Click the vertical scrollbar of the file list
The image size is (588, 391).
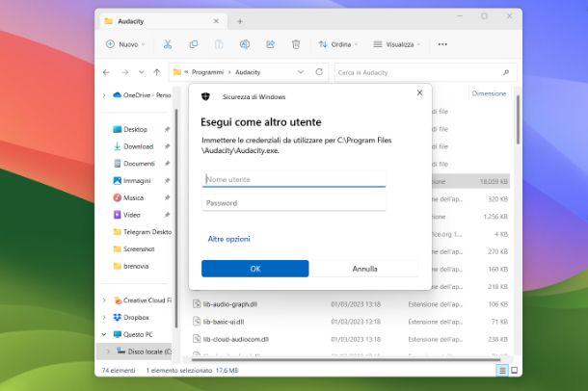[x=518, y=119]
